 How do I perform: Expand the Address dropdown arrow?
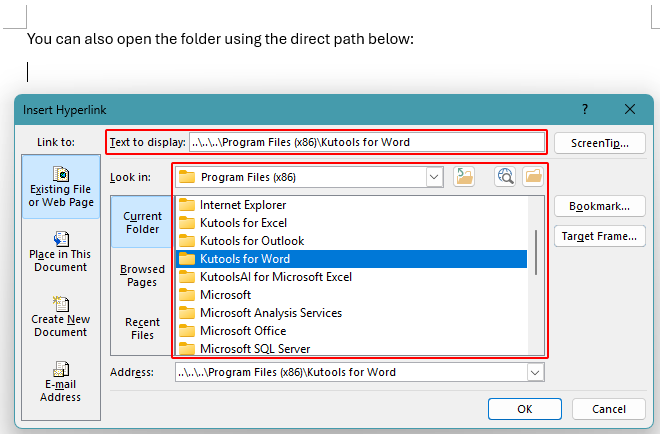tap(535, 373)
